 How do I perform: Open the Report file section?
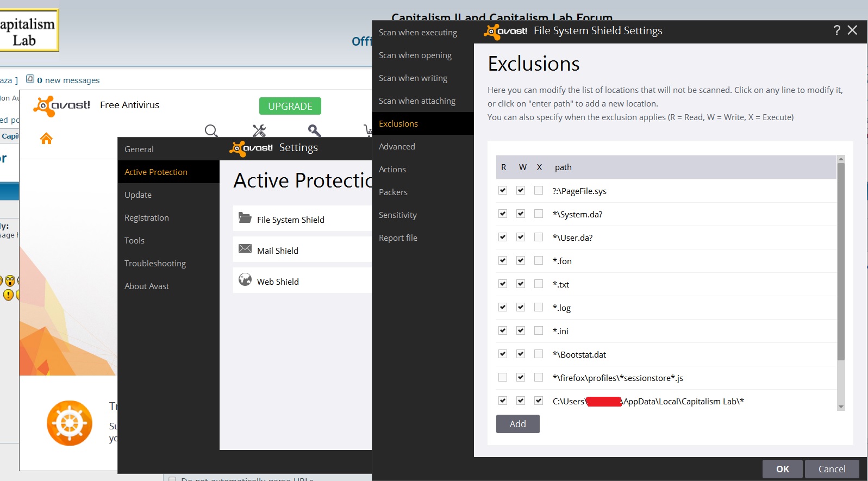coord(423,238)
